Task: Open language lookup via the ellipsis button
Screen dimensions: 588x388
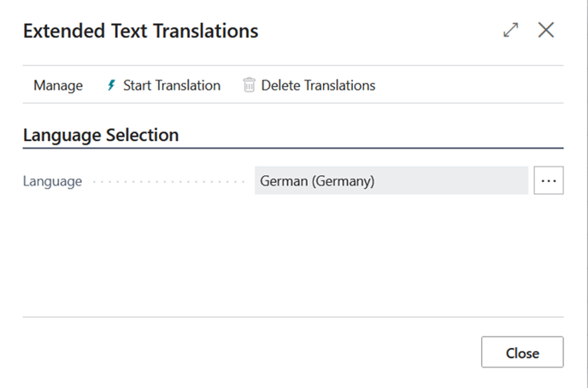Action: click(549, 180)
